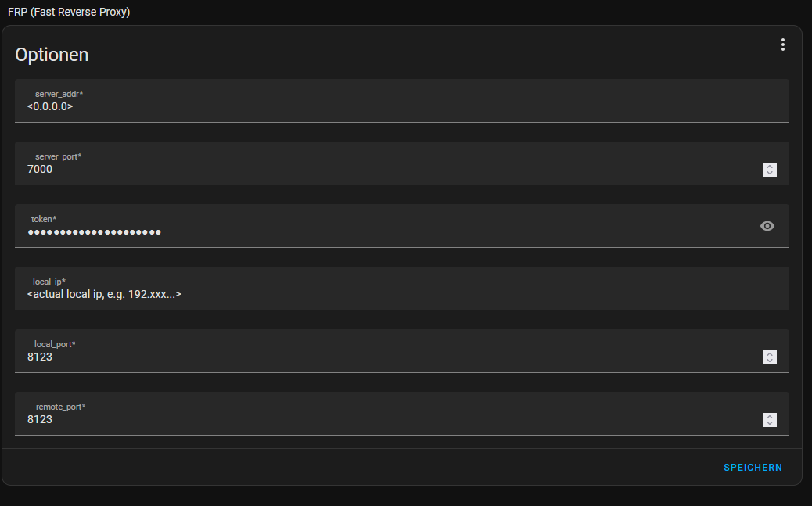The image size is (812, 506).
Task: Click the Optionen card heading
Action: pyautogui.click(x=52, y=55)
